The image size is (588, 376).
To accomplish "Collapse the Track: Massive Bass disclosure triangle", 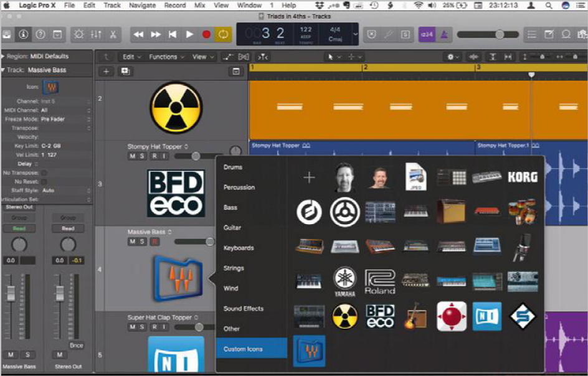I will click(x=3, y=70).
